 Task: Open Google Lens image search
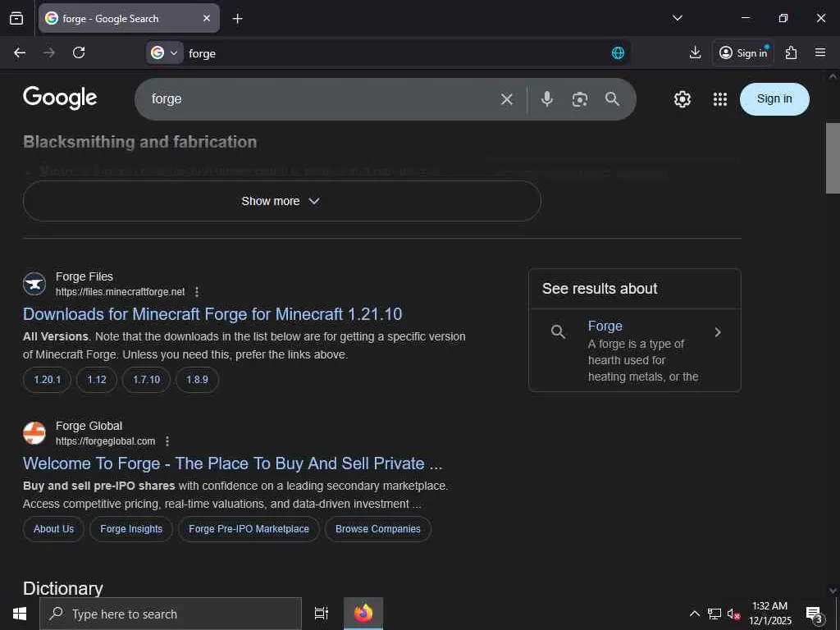pos(580,99)
